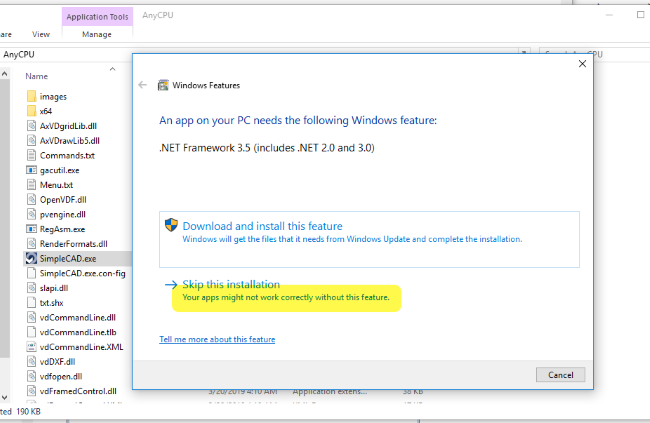Click the shield icon beside Download and install
650x423 pixels.
point(171,227)
